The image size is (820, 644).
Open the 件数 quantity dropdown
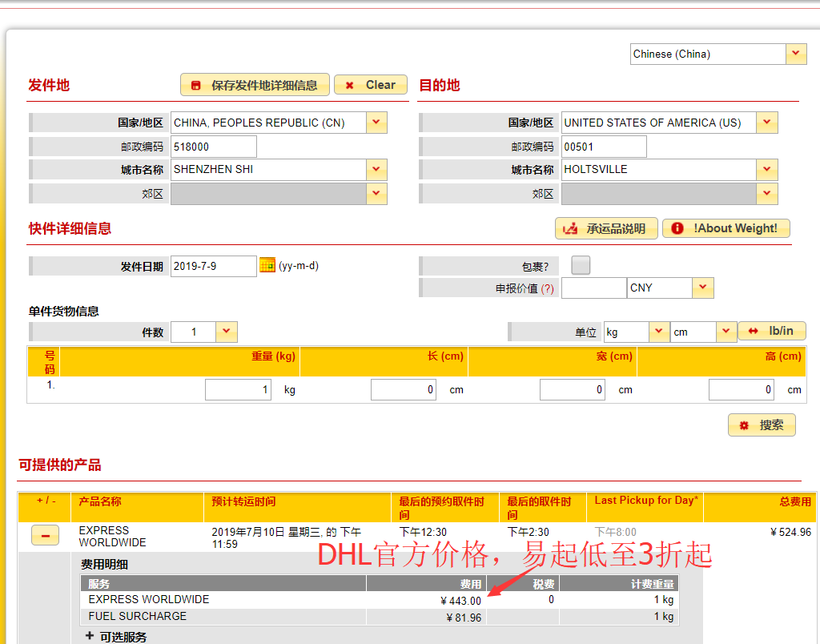[227, 331]
